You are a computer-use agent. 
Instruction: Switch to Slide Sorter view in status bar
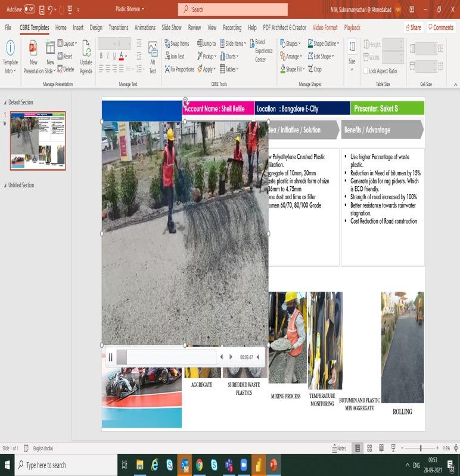pos(369,448)
